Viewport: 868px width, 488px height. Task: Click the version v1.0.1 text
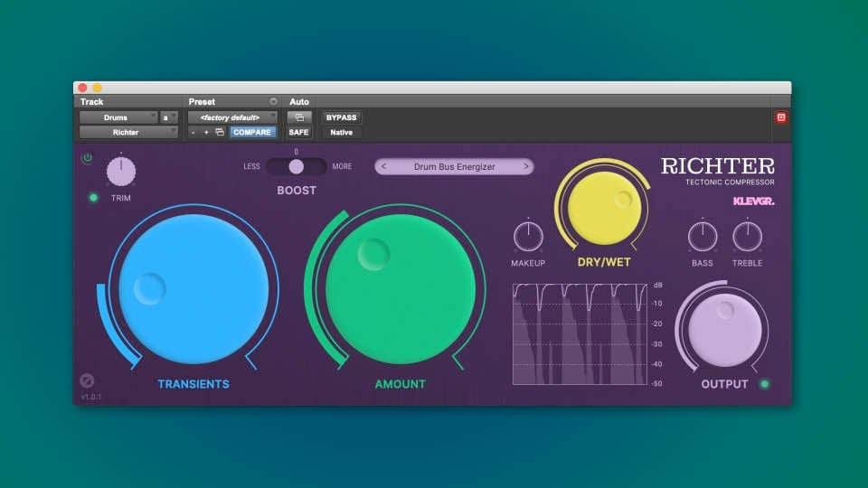pyautogui.click(x=91, y=397)
